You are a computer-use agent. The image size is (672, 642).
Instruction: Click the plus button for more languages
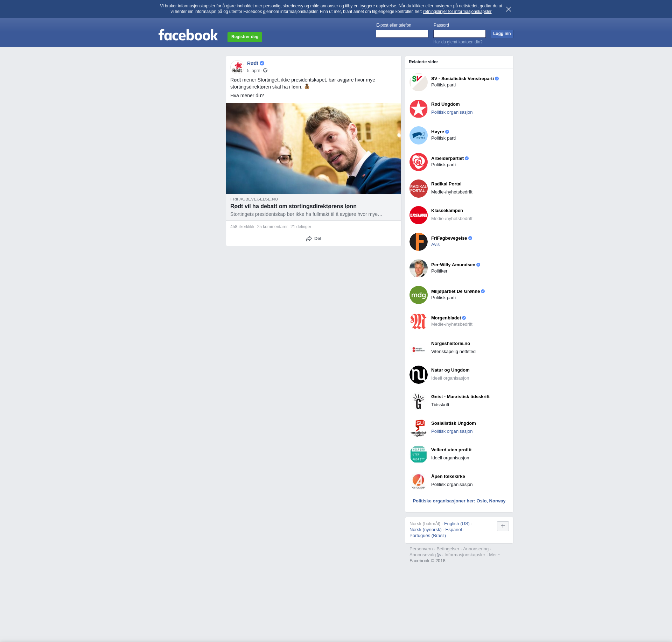503,526
